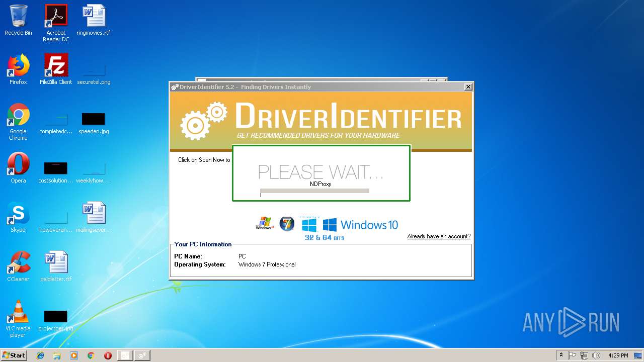The image size is (644, 362).
Task: Click the '32 & 64 BITS' text
Action: [325, 237]
